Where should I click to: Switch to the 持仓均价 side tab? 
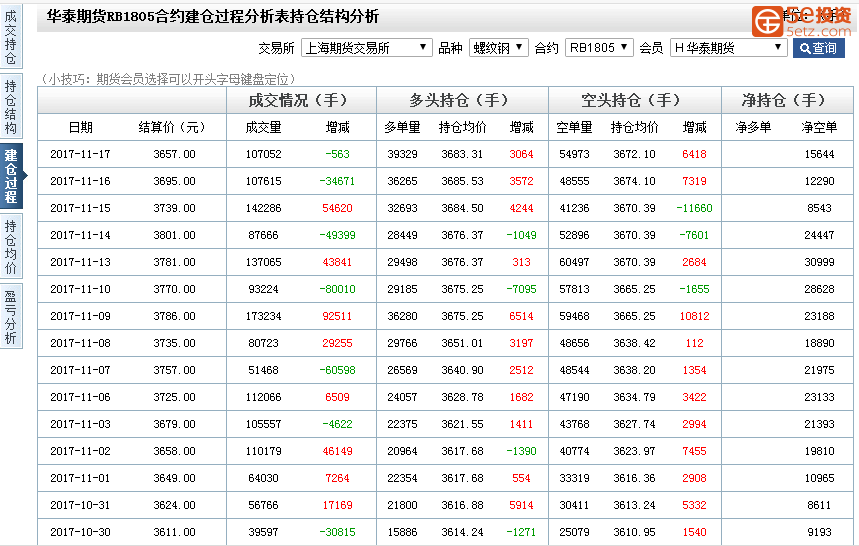point(11,246)
